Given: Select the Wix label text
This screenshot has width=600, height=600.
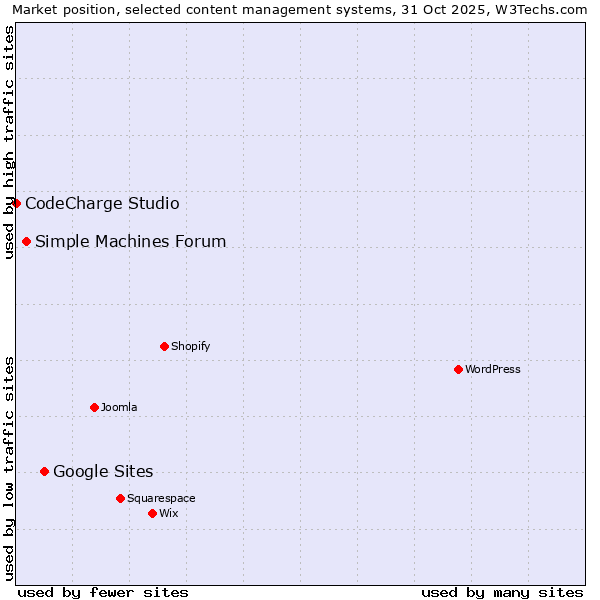Looking at the screenshot, I should (x=168, y=513).
